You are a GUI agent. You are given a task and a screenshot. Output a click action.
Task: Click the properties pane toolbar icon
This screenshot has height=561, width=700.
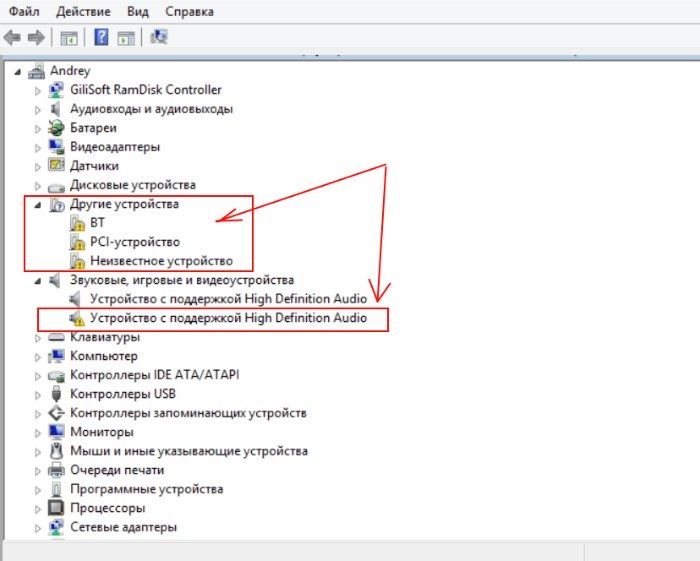pos(126,38)
